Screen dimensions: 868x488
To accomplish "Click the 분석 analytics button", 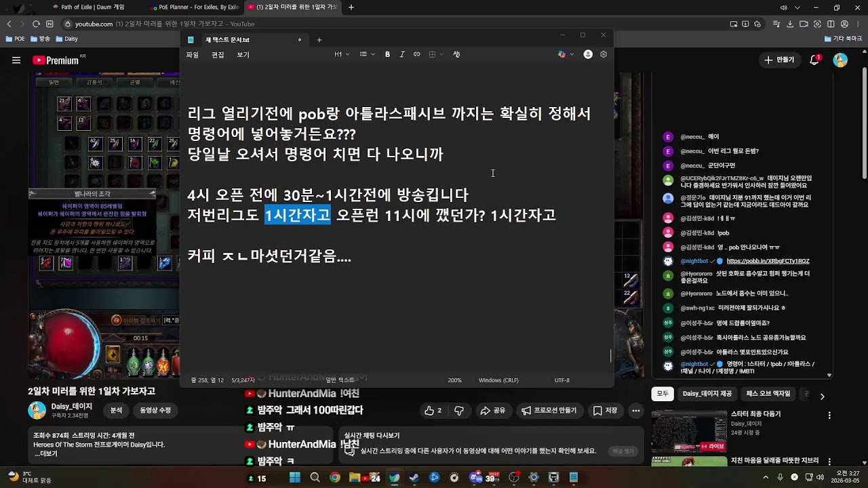I will point(117,410).
